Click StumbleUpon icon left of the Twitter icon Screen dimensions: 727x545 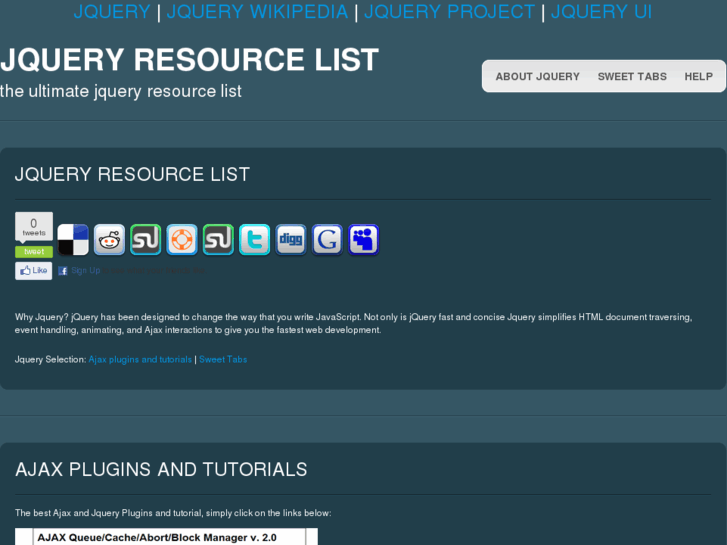click(x=218, y=239)
